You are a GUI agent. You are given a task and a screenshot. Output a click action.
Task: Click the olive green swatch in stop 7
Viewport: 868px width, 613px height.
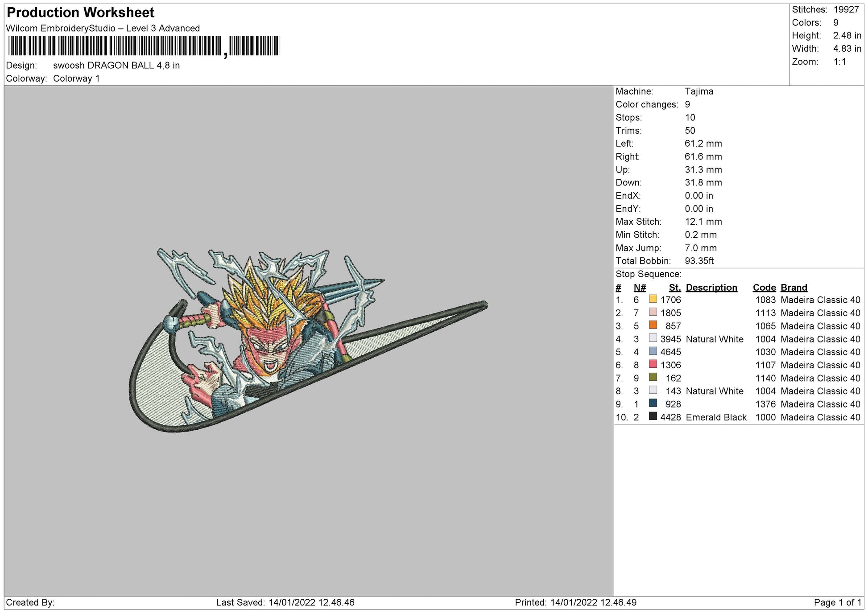click(x=653, y=377)
